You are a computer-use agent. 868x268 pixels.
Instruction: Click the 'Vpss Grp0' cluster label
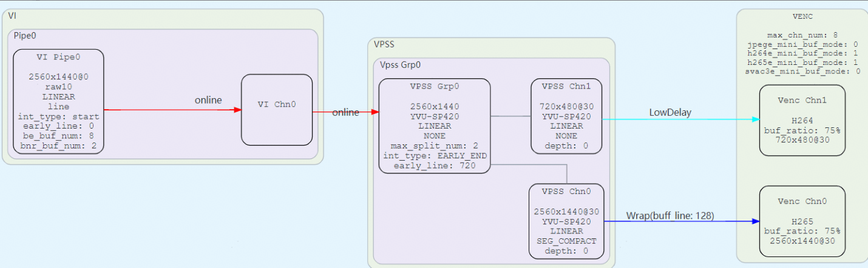pyautogui.click(x=400, y=64)
